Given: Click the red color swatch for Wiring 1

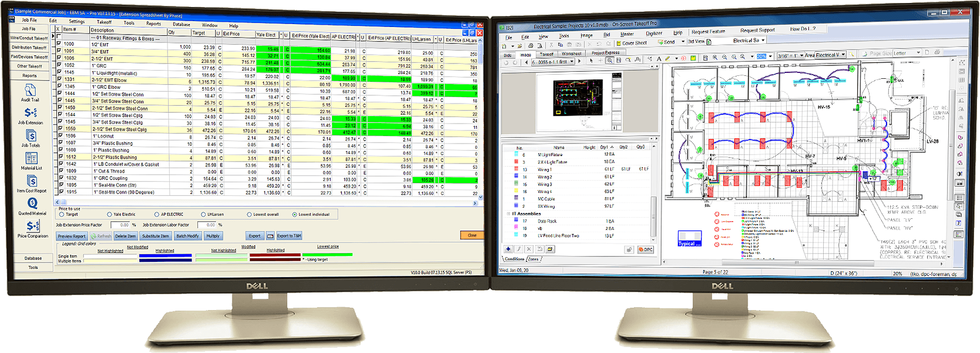Looking at the screenshot, I should pyautogui.click(x=516, y=169).
